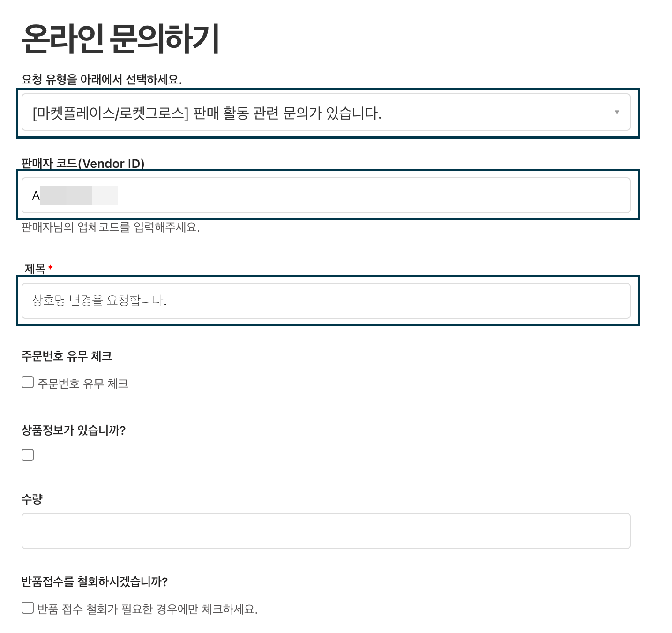This screenshot has height=633, width=672.
Task: Click the 반품접수를 철회하시겠습니까? section heading
Action: (x=96, y=581)
